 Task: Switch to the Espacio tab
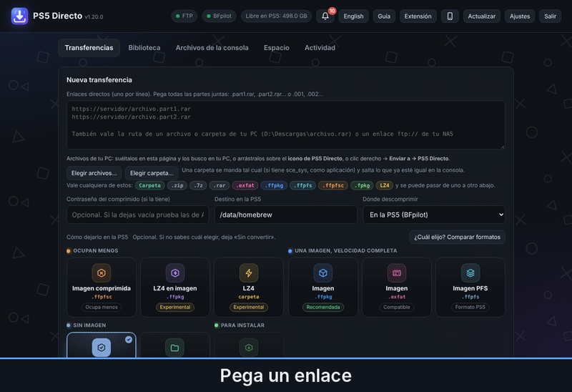[x=277, y=48]
